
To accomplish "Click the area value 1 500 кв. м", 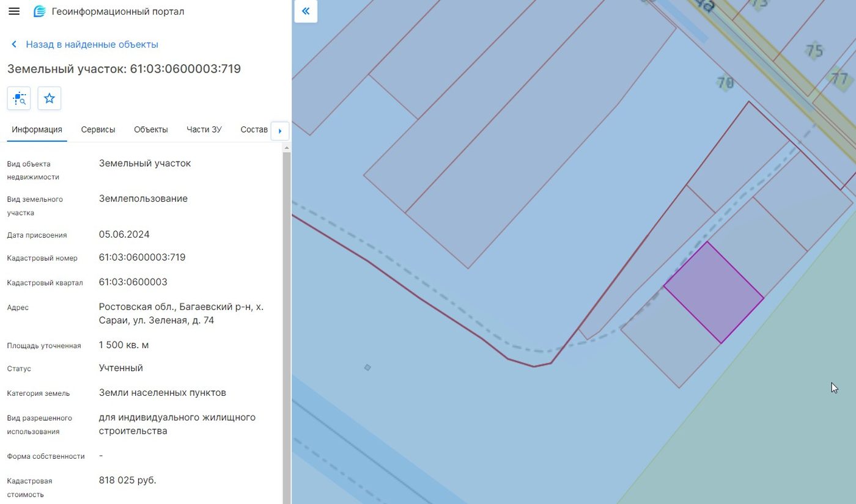I will [x=124, y=345].
